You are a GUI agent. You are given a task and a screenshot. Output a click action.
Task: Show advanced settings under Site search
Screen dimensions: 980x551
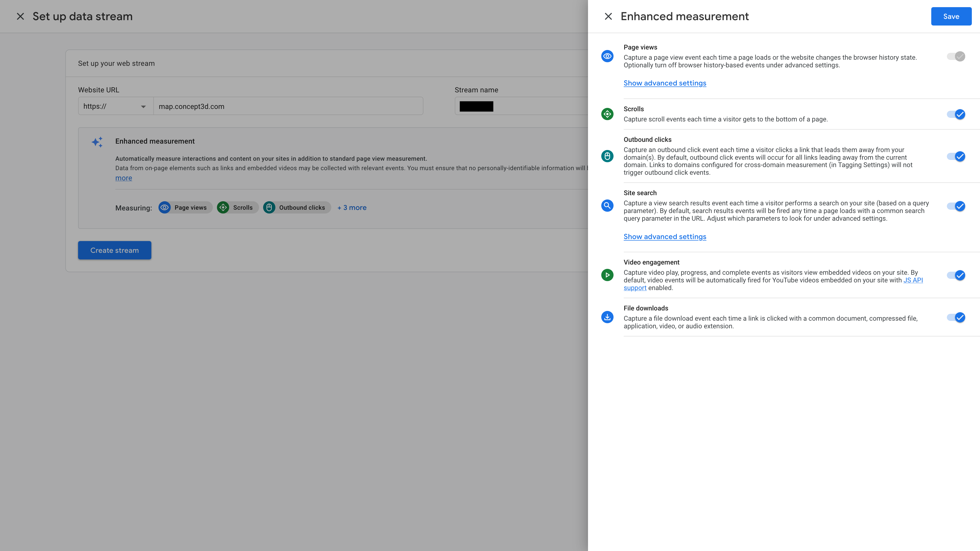pos(665,237)
